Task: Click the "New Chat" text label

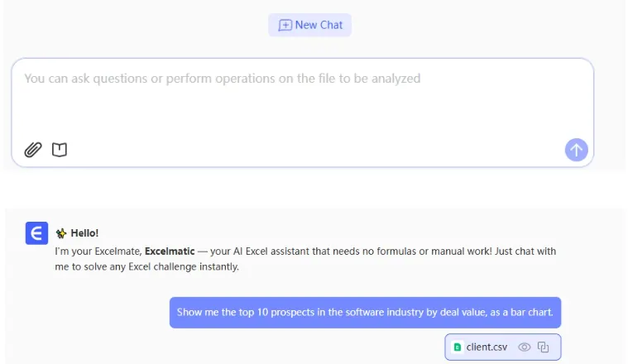Action: tap(319, 25)
